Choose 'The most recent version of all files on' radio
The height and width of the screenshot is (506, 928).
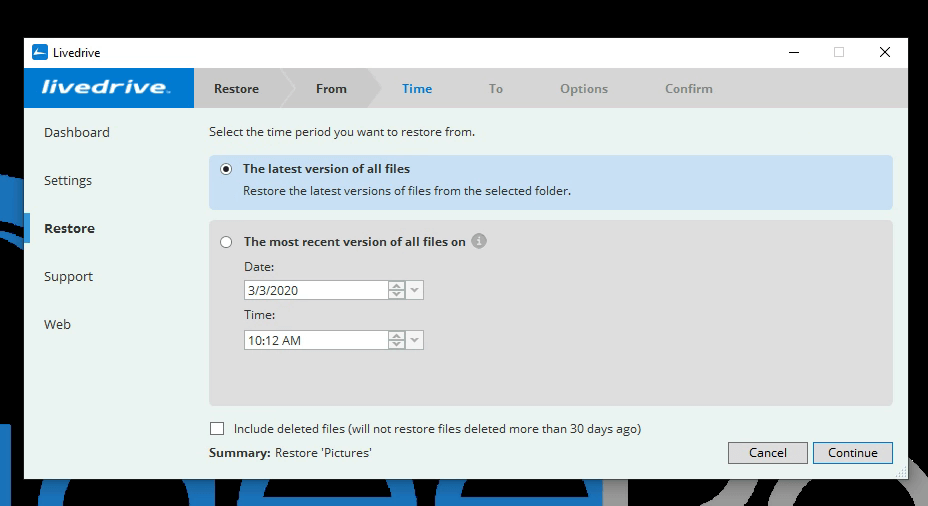point(226,242)
